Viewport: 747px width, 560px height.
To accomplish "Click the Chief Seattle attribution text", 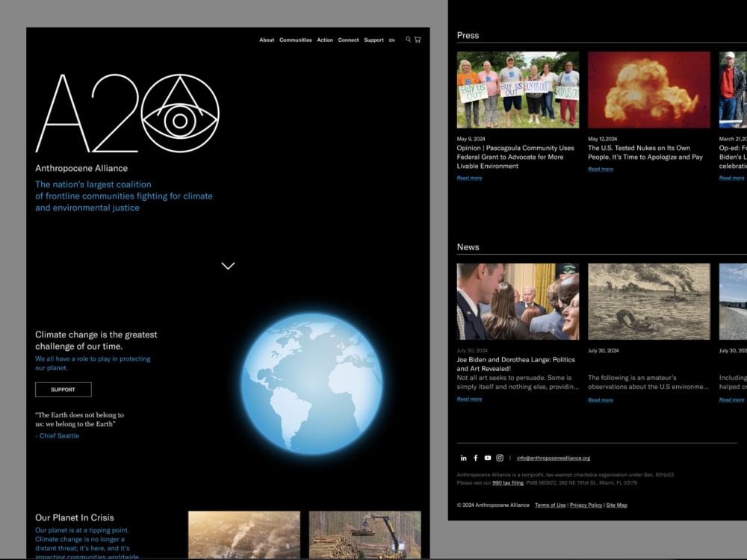I will tap(58, 436).
